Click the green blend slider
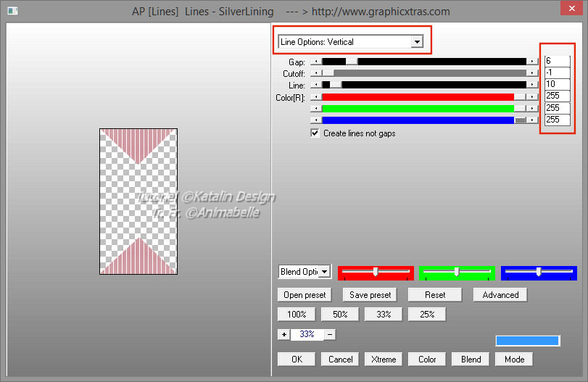This screenshot has width=588, height=382. [457, 273]
